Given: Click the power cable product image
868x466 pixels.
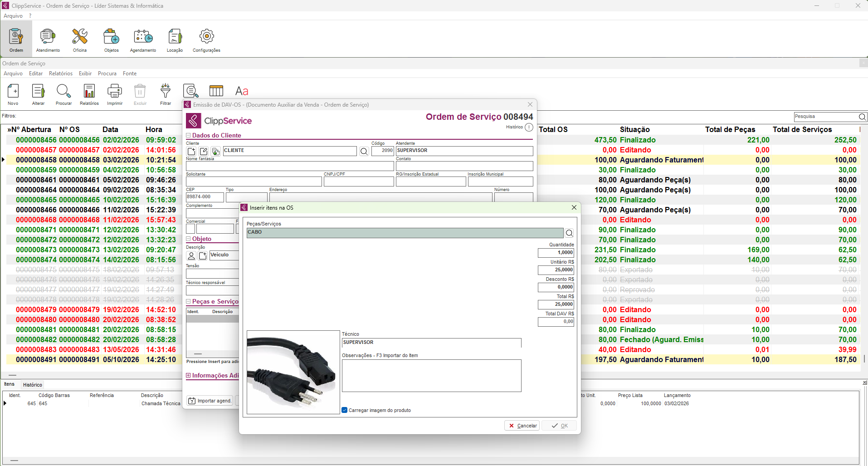Looking at the screenshot, I should pos(293,372).
